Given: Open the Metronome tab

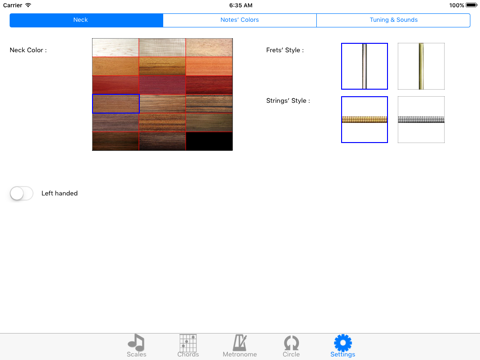Looking at the screenshot, I should [240, 346].
